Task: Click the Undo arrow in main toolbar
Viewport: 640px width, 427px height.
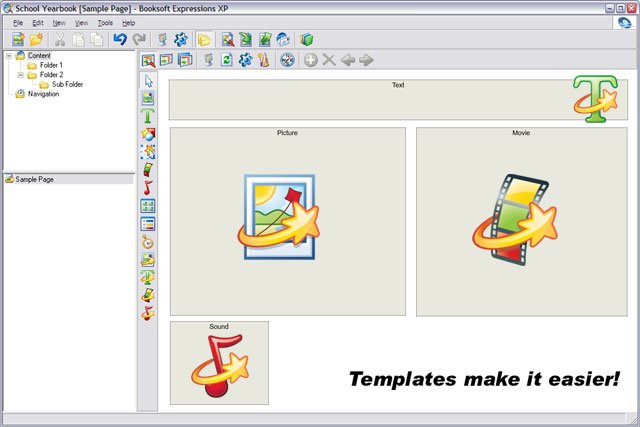Action: (120, 39)
